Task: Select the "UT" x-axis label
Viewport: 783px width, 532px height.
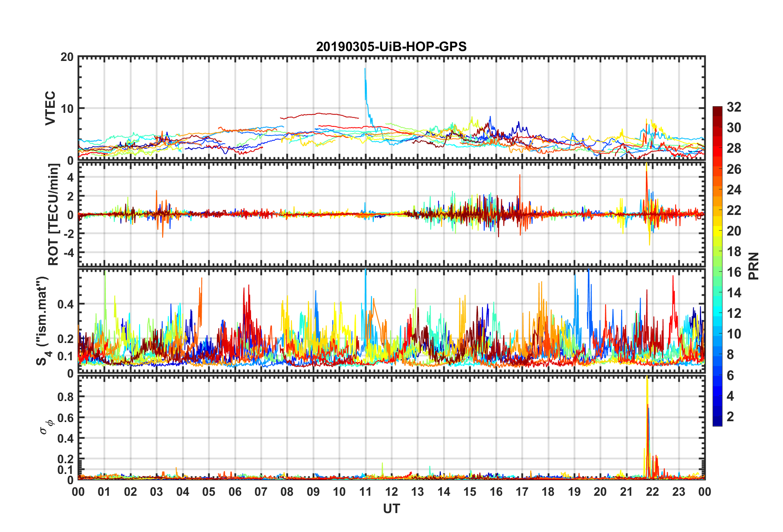Action: (x=391, y=509)
